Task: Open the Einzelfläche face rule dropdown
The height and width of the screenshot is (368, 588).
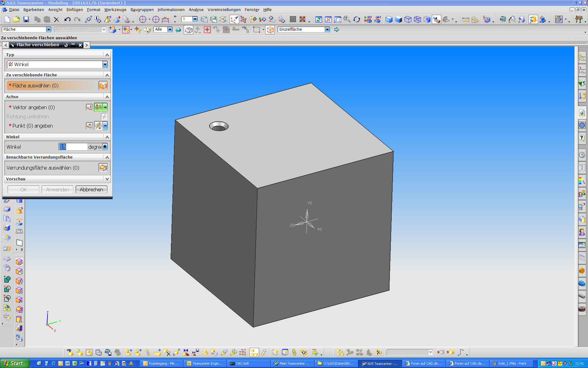Action: pyautogui.click(x=327, y=29)
